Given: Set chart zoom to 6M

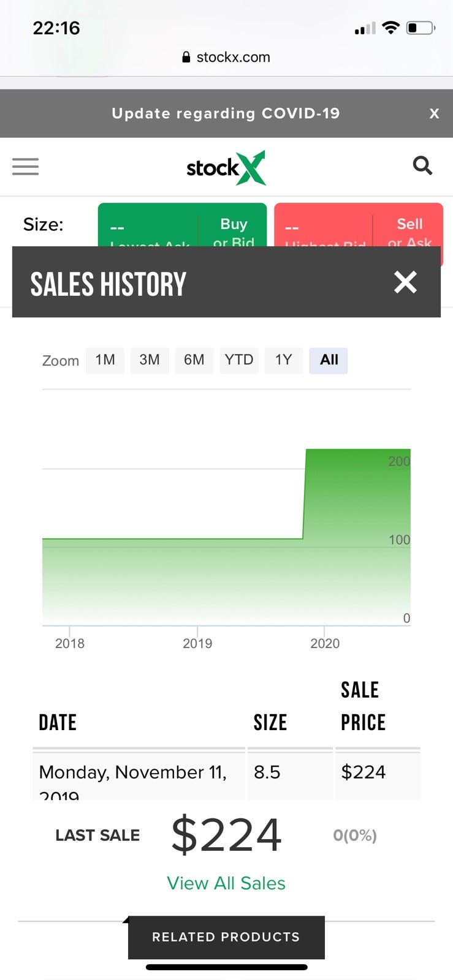Looking at the screenshot, I should tap(194, 360).
